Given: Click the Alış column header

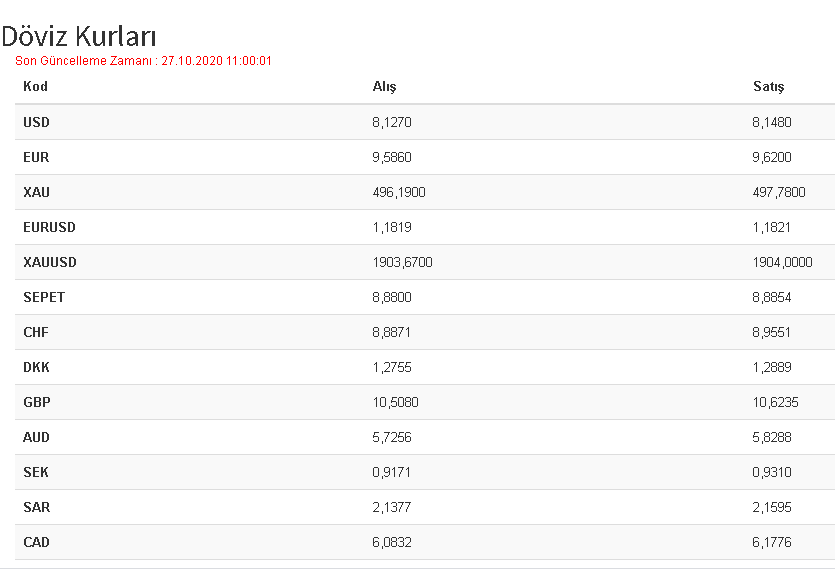Looking at the screenshot, I should pyautogui.click(x=384, y=87).
